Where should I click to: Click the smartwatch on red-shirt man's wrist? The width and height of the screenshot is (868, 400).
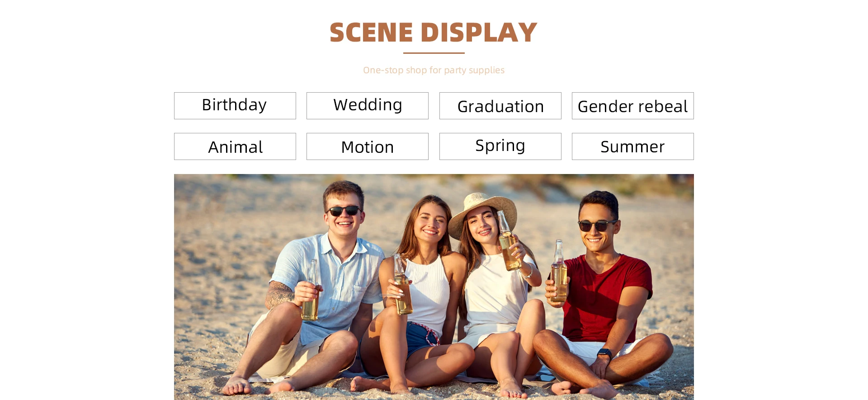coord(604,353)
